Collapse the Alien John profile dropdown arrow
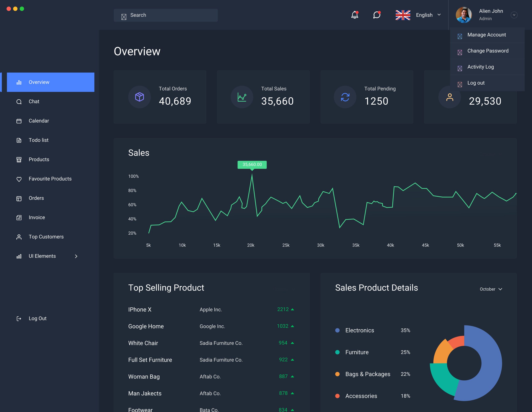The height and width of the screenshot is (412, 532). click(x=514, y=15)
